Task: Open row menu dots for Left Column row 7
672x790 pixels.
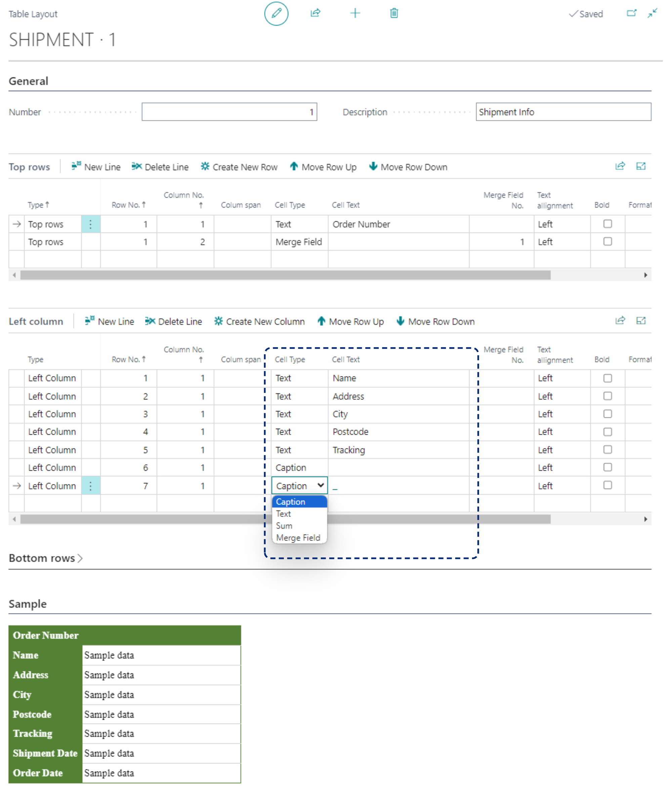Action: tap(91, 486)
